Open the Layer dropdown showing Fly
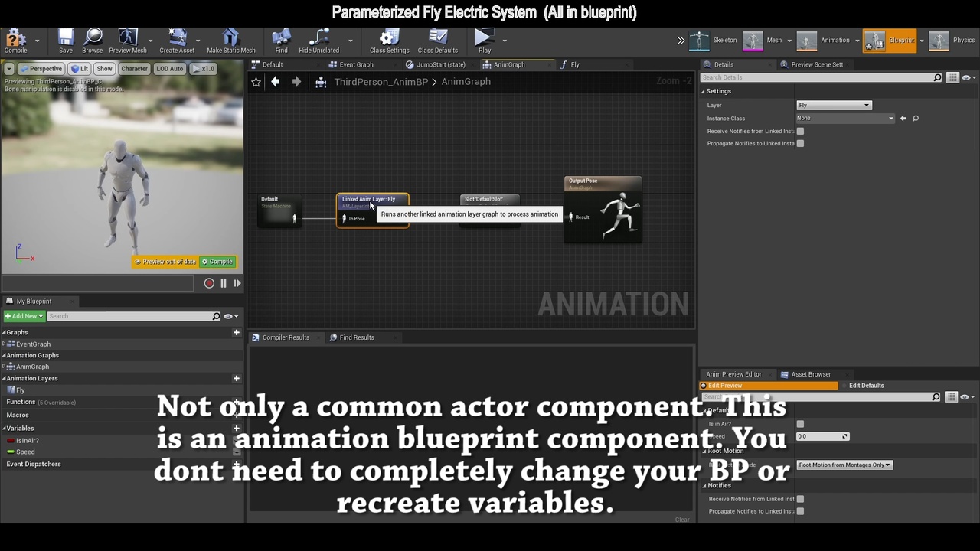Viewport: 980px width, 551px height. pos(834,105)
